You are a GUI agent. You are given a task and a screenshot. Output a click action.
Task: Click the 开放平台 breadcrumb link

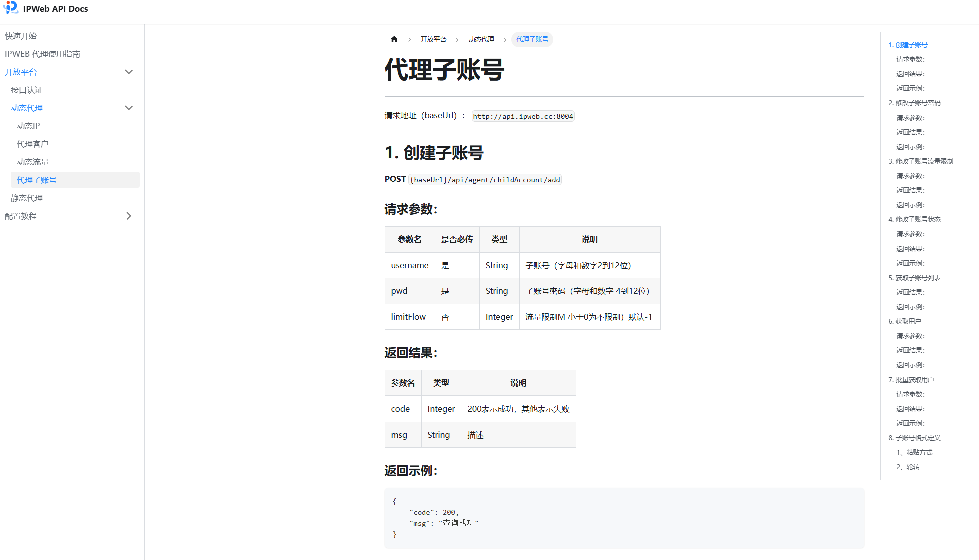click(x=433, y=39)
